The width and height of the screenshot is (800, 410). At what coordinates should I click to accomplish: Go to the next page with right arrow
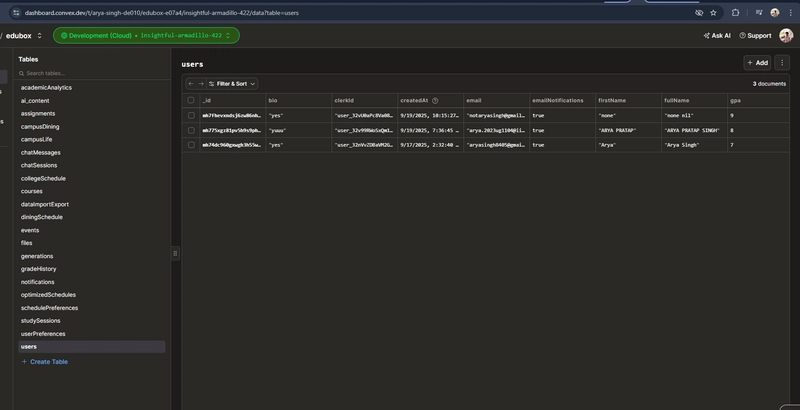(201, 84)
